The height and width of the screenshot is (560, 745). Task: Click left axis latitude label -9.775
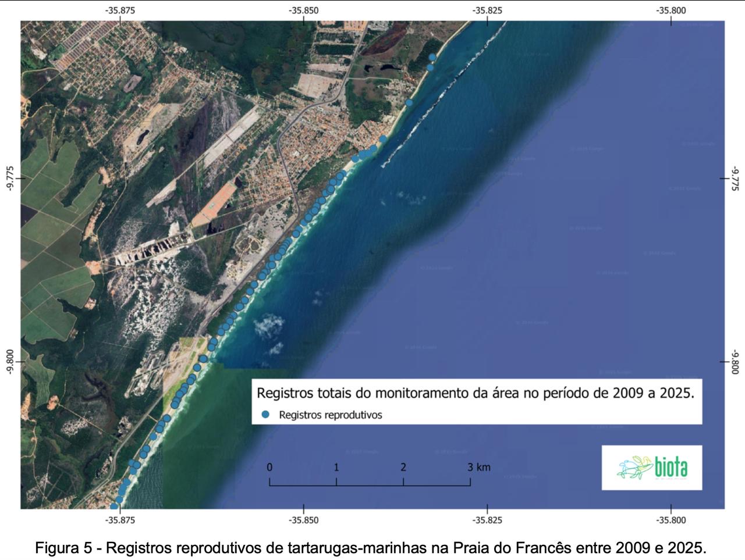pos(9,178)
